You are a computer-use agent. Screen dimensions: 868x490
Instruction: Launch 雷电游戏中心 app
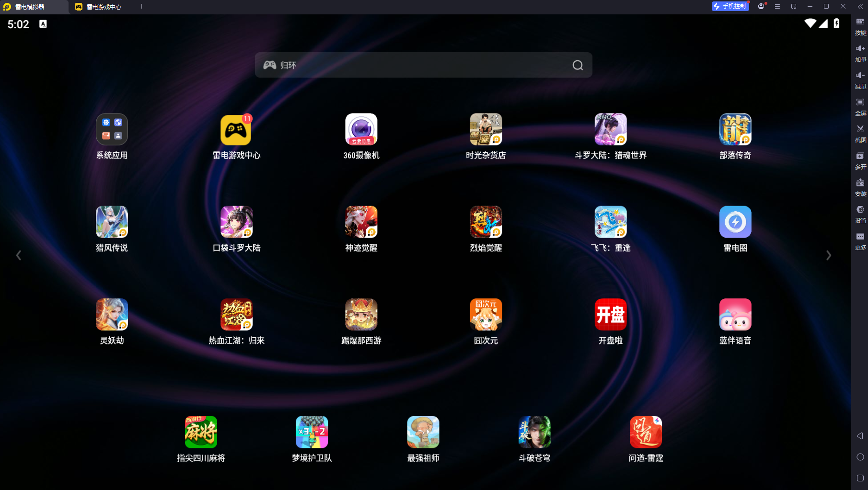(236, 129)
